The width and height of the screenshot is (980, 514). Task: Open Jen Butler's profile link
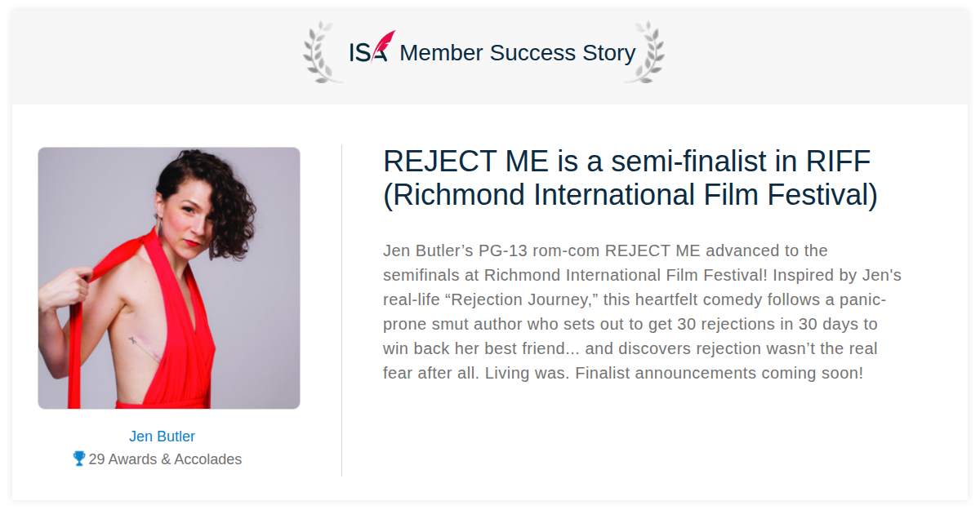click(162, 436)
